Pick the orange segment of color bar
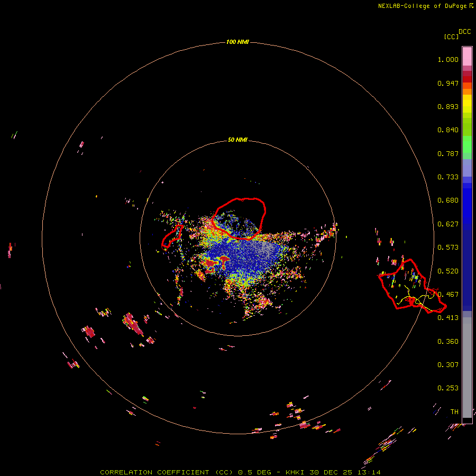This screenshot has height=476, width=476. click(467, 91)
